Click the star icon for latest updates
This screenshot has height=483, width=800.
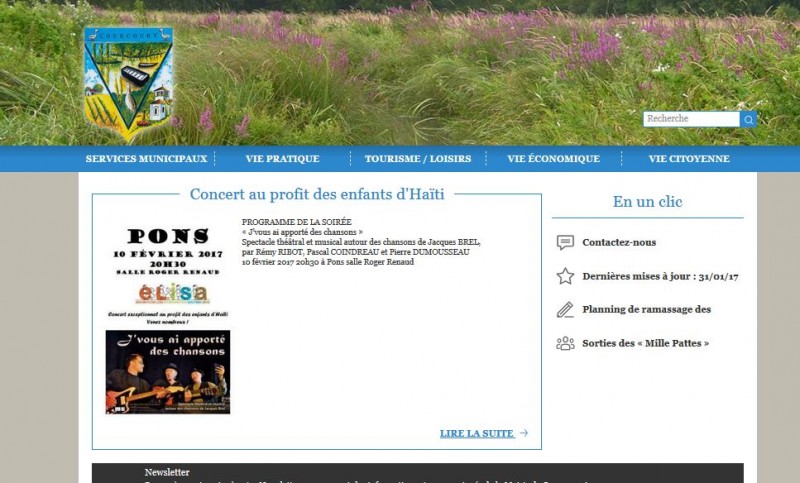pos(565,276)
